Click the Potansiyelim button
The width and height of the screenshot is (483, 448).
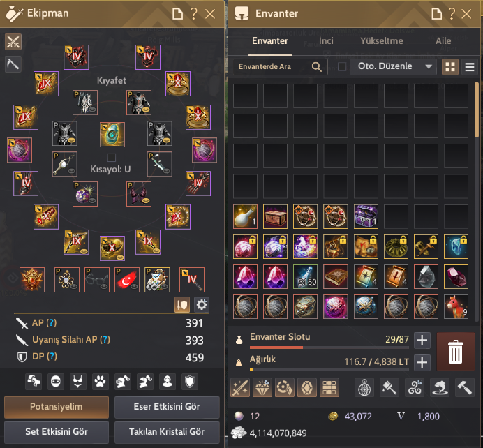pyautogui.click(x=57, y=407)
